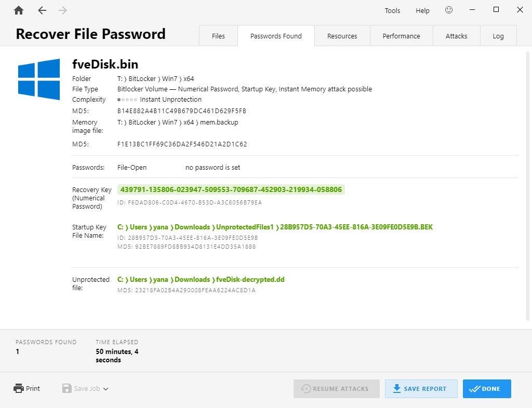The height and width of the screenshot is (408, 532).
Task: Click the Windows logo volume icon for fveDisk.bin
Action: [39, 79]
